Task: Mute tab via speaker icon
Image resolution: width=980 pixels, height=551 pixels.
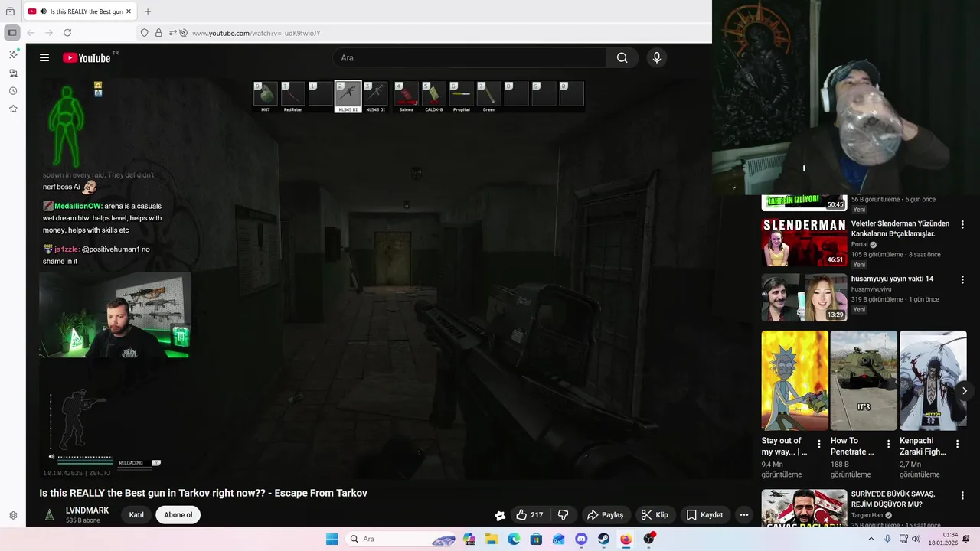Action: tap(43, 11)
